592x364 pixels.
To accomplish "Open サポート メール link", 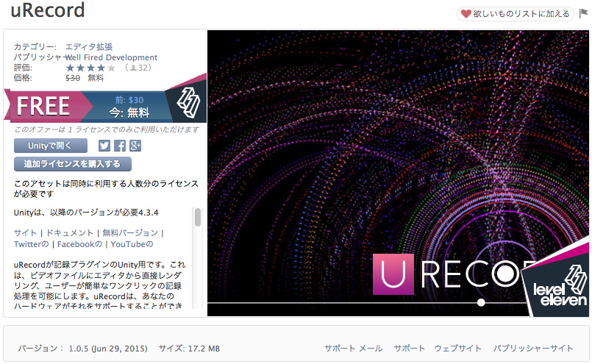I will point(354,348).
